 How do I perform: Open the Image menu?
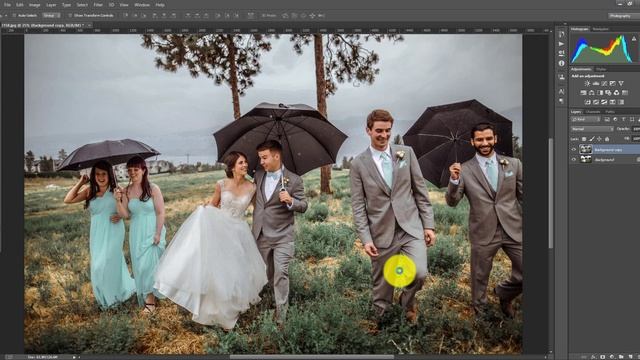34,5
